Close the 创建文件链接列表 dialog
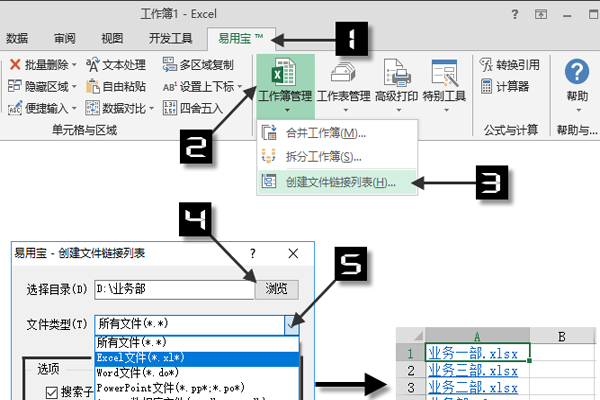600x400 pixels. (293, 253)
